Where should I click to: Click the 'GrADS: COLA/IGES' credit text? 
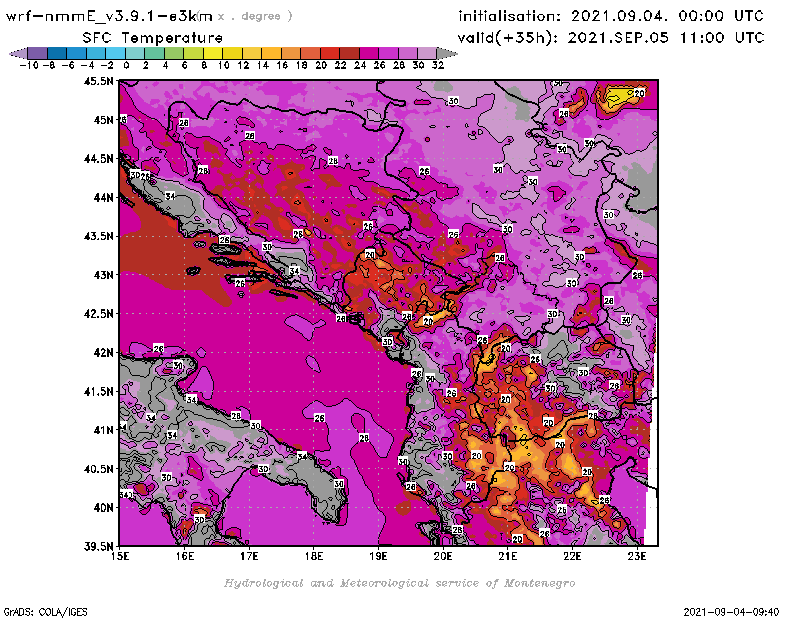[45, 612]
